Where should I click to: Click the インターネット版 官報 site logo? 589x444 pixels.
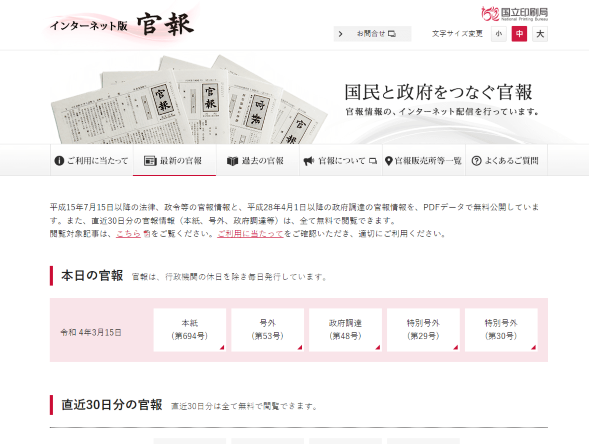point(122,25)
